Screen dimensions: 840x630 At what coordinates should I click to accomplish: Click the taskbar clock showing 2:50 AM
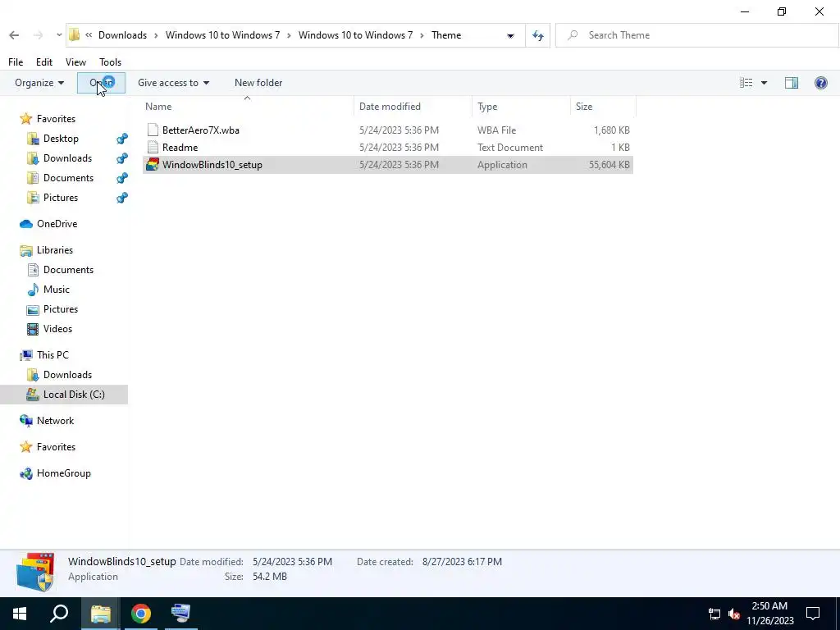pyautogui.click(x=769, y=614)
